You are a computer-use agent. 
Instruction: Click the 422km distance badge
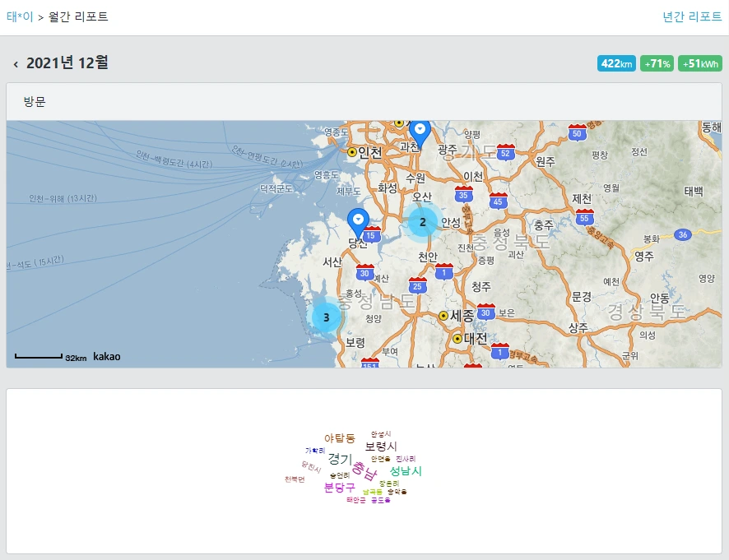[x=616, y=63]
